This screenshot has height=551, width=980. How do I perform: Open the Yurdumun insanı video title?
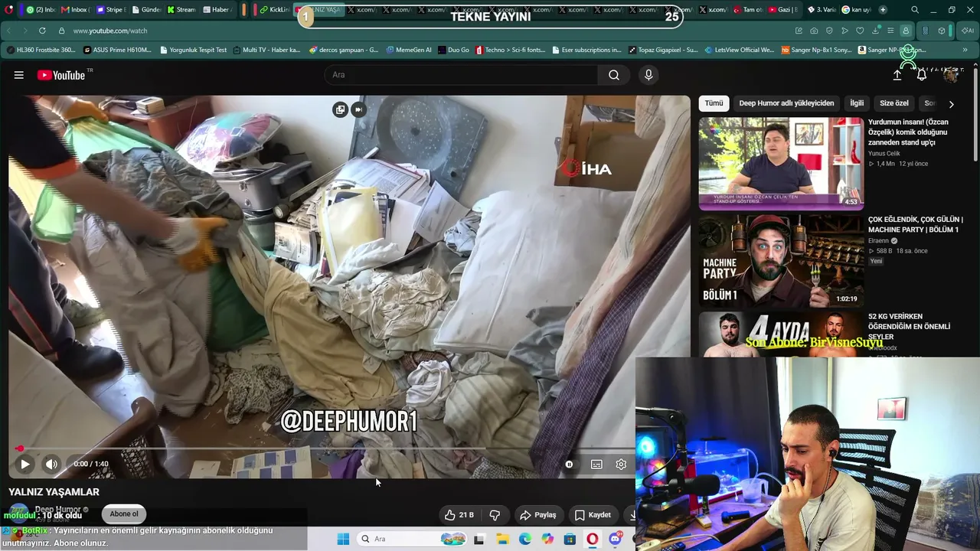908,132
